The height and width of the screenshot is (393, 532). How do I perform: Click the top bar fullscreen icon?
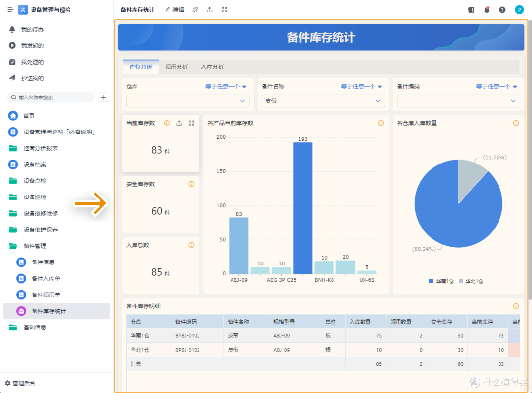(224, 10)
